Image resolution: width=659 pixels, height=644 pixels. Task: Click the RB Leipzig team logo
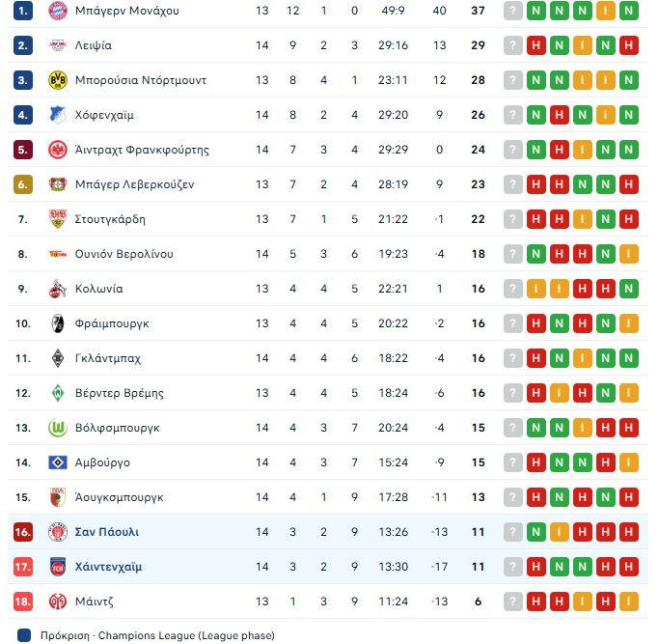(57, 46)
